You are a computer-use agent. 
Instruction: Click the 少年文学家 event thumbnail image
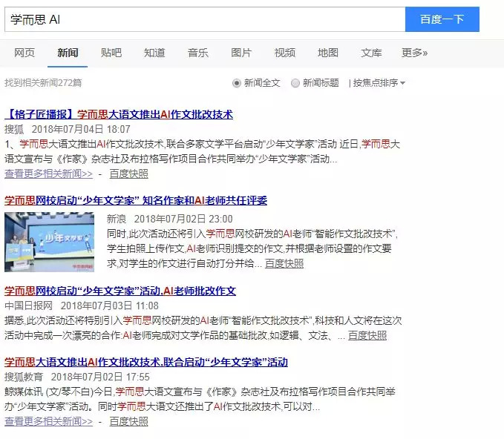49,242
